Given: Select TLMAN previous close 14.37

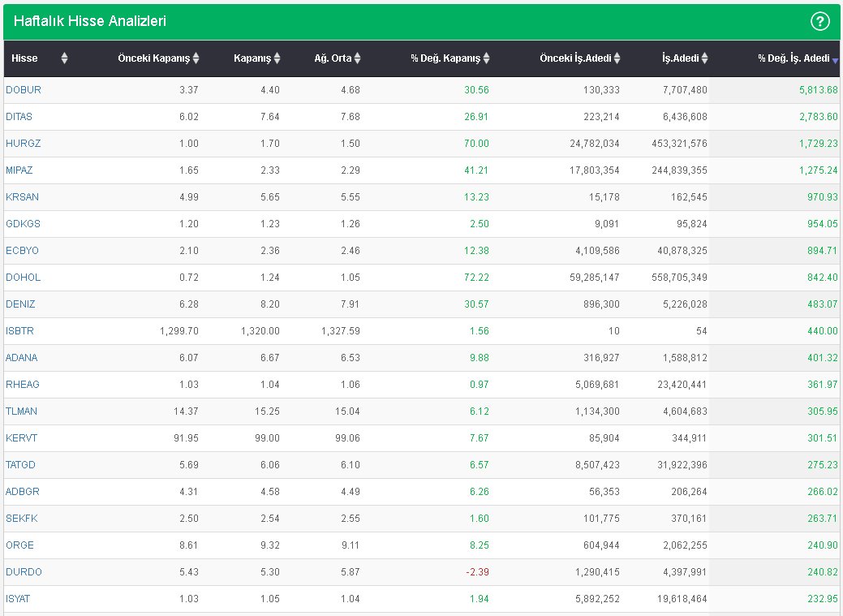Looking at the screenshot, I should coord(186,411).
